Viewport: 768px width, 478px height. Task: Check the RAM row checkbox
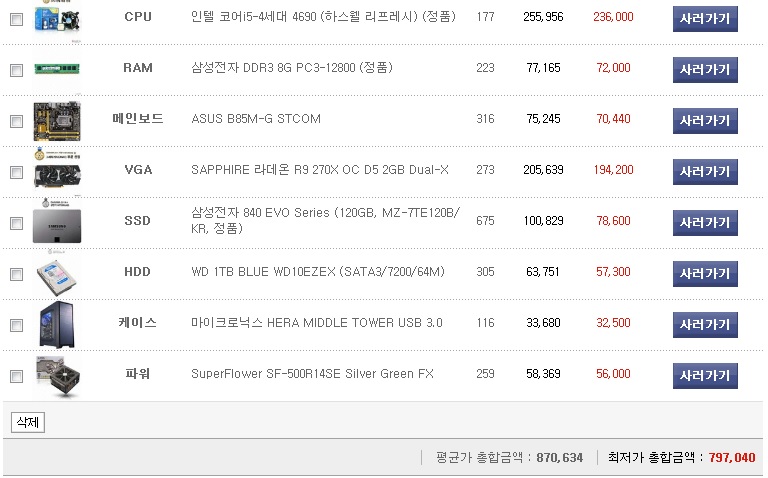click(16, 70)
